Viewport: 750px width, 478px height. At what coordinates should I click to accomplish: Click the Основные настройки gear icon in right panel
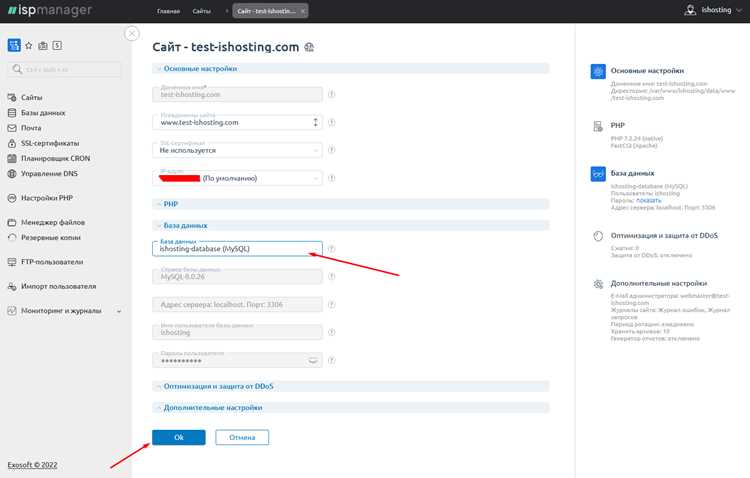(598, 72)
